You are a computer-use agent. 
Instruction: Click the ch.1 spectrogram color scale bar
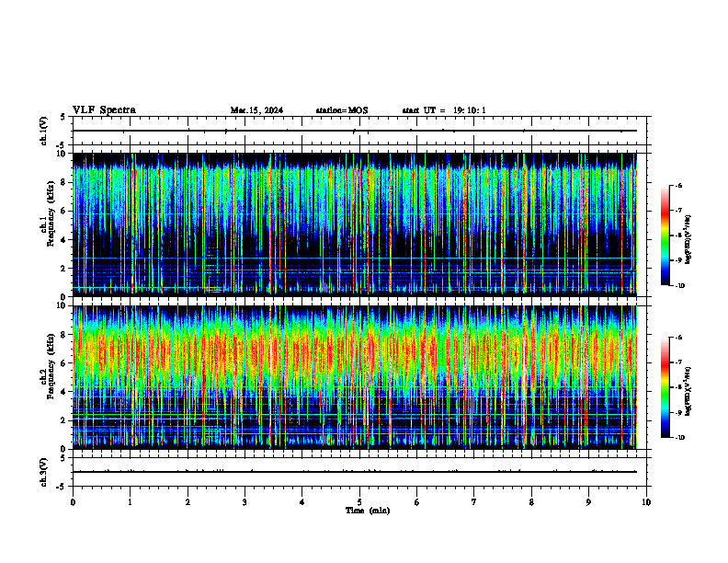[665, 236]
